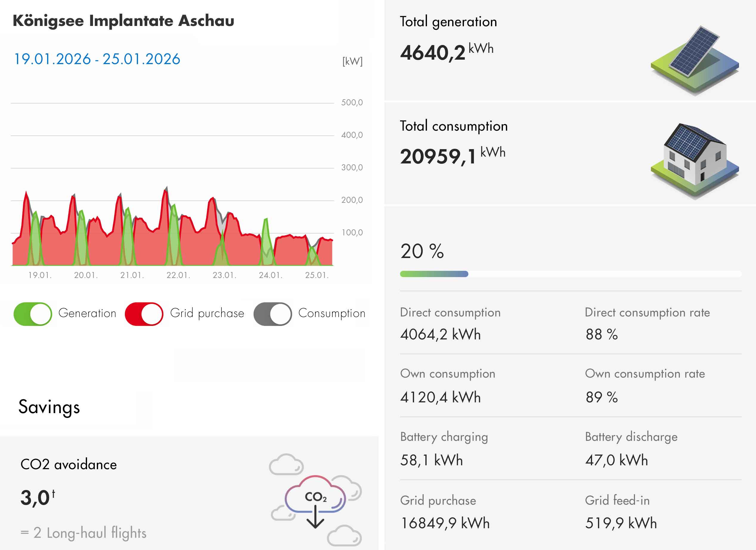Click the Savings section heading

[x=49, y=407]
